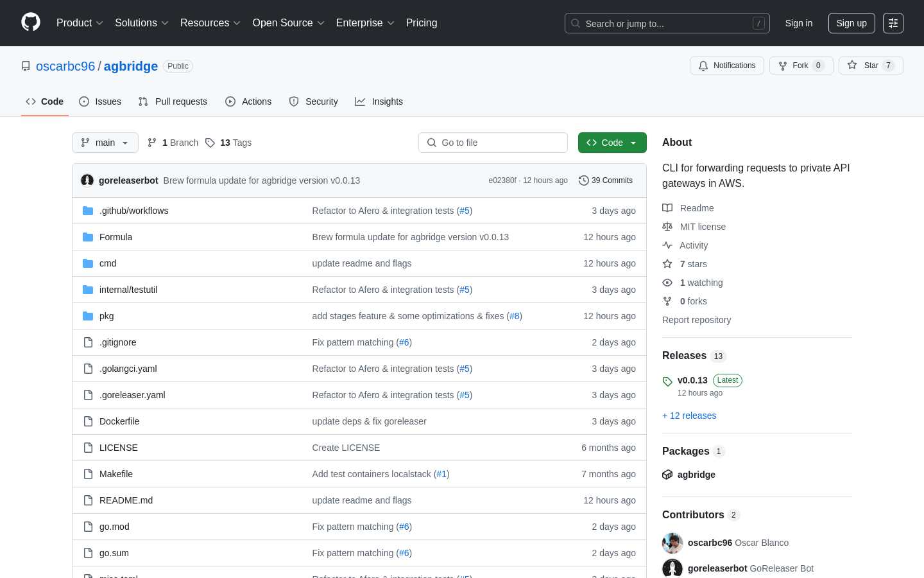This screenshot has width=924, height=578.
Task: Click the file icon beside .gitignore
Action: (88, 342)
